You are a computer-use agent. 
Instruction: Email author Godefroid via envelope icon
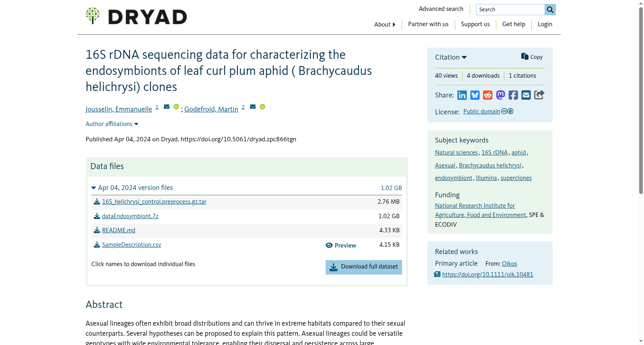pyautogui.click(x=253, y=107)
